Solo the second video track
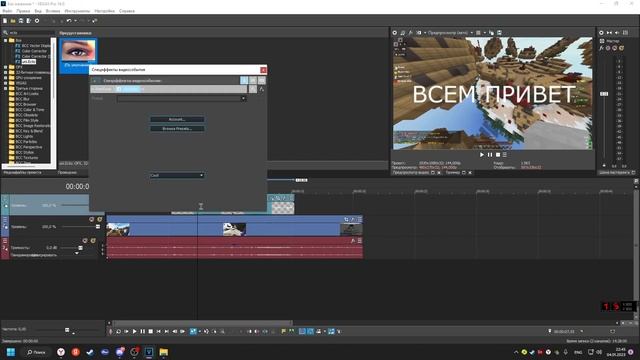Screen dimensions: 640x360 point(99,220)
